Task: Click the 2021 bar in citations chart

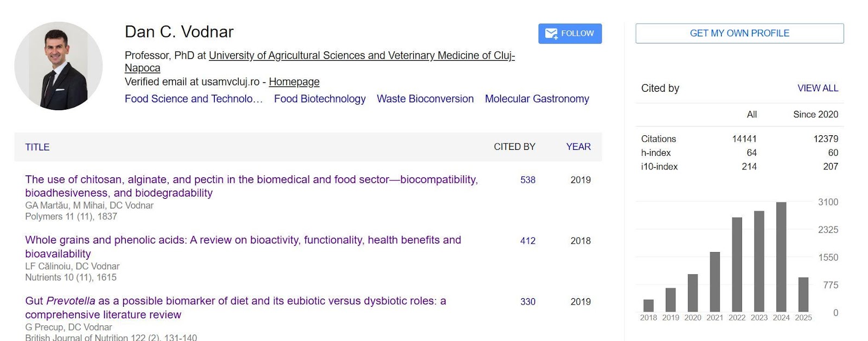Action: 715,282
